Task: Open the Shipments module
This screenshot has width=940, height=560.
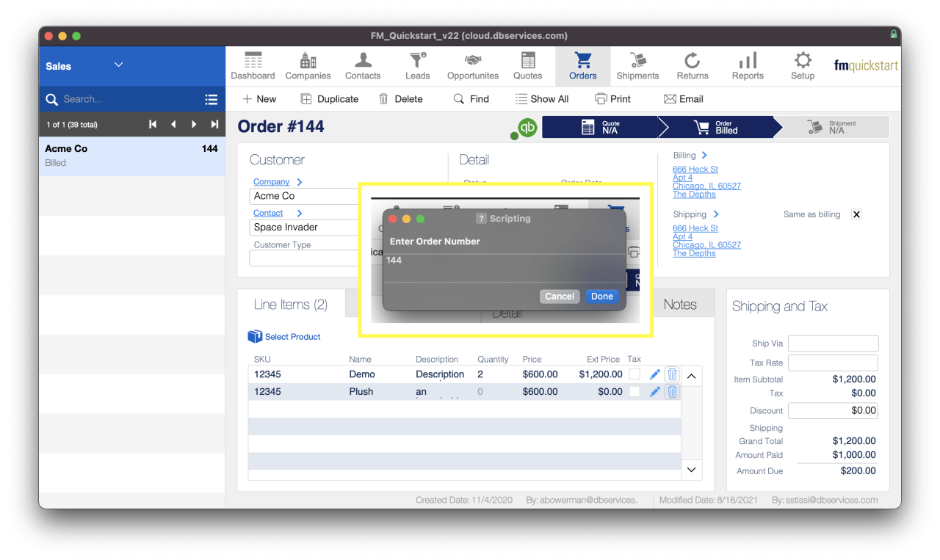Action: (x=637, y=66)
